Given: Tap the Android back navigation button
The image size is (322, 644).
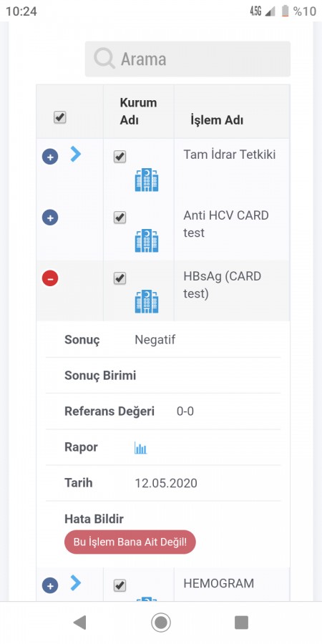Looking at the screenshot, I should pyautogui.click(x=79, y=623).
